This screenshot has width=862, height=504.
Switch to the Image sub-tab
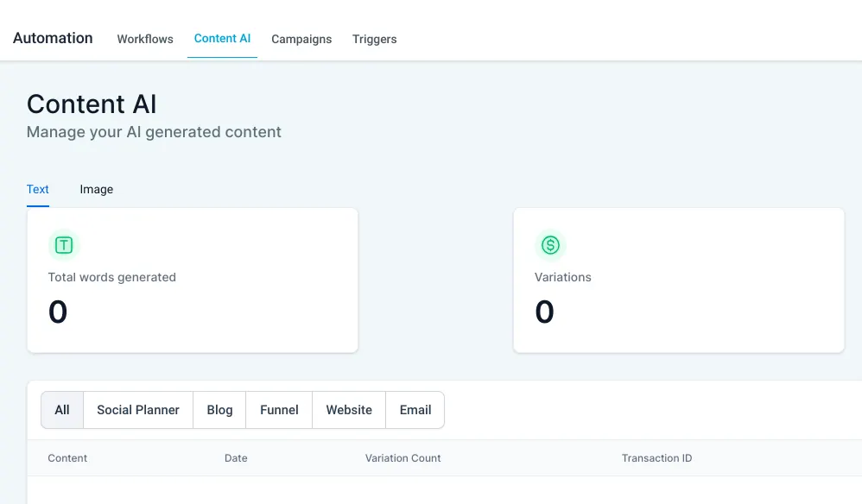pos(96,189)
